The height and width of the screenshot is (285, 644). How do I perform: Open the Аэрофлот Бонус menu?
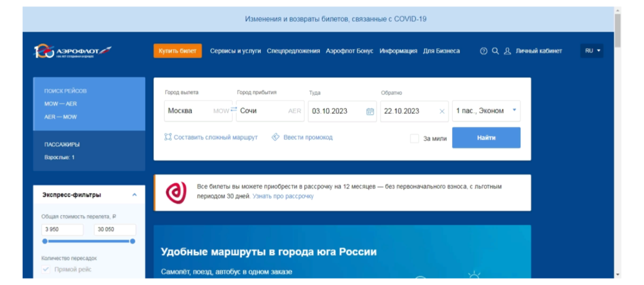(350, 51)
